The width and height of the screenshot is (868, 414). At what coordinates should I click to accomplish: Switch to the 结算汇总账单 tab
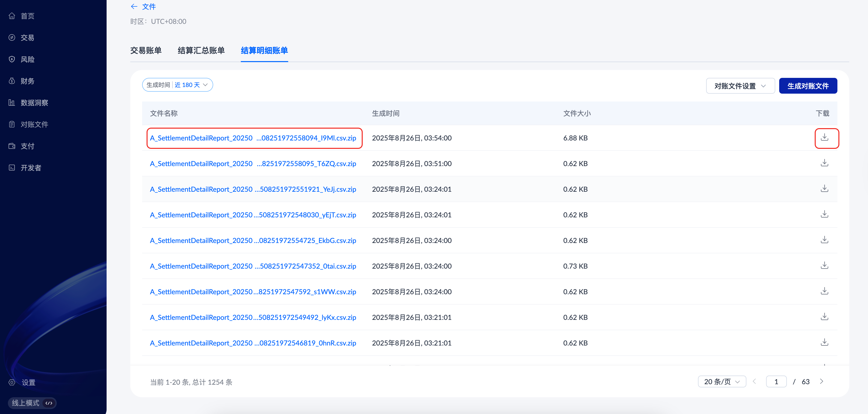(201, 51)
